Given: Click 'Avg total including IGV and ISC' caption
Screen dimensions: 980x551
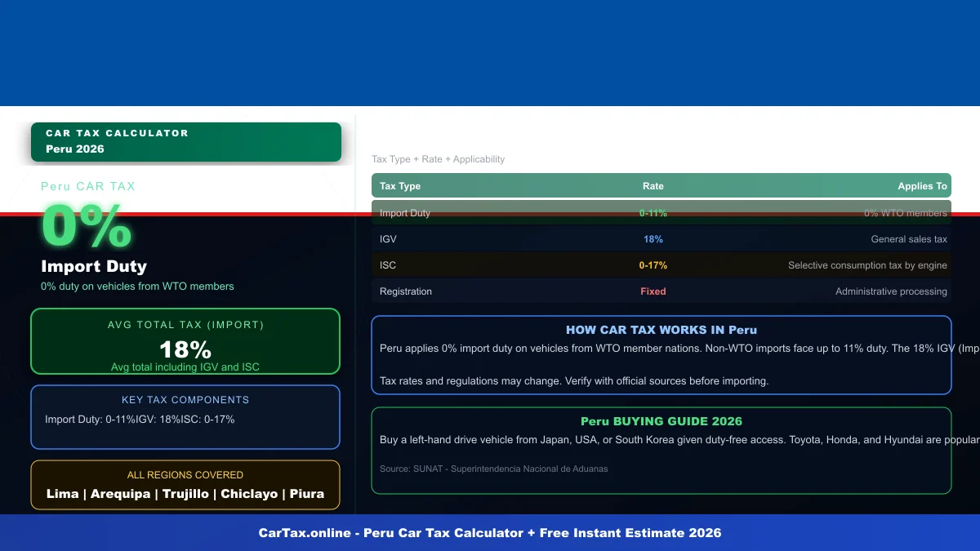Looking at the screenshot, I should pyautogui.click(x=185, y=367).
